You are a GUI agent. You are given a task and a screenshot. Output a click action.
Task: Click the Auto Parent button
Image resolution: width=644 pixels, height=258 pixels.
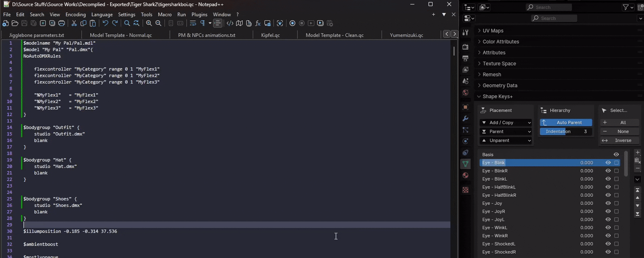point(566,123)
